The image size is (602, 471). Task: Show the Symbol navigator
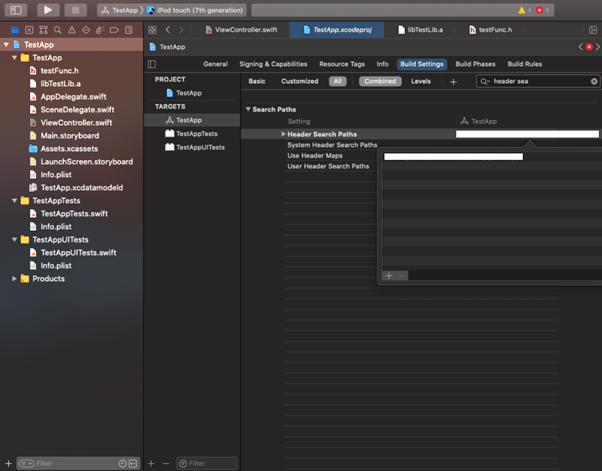coord(43,30)
